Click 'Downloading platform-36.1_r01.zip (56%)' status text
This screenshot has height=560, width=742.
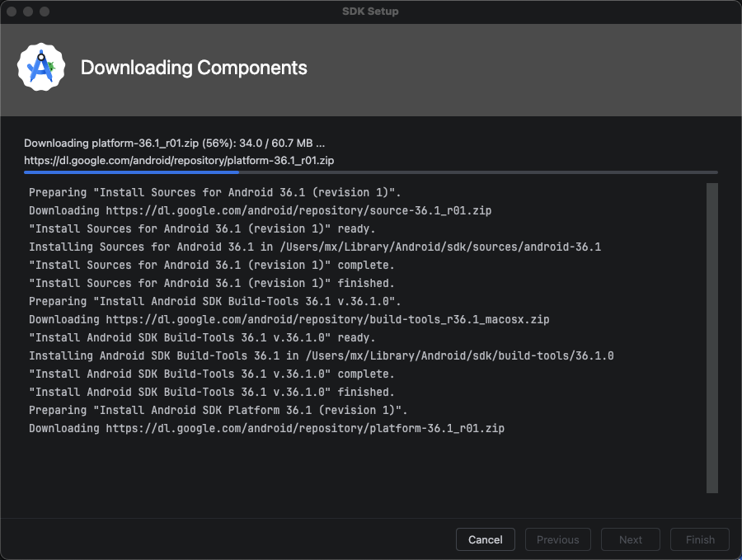point(175,143)
